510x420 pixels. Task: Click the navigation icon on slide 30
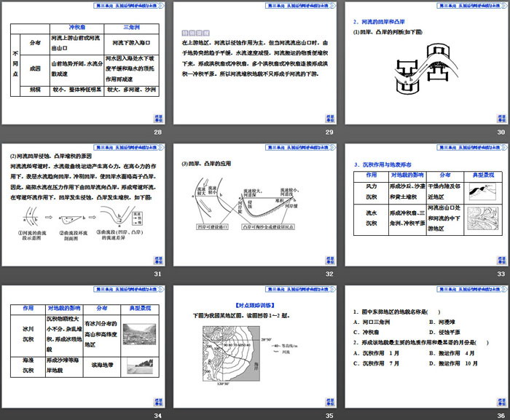[x=502, y=119]
